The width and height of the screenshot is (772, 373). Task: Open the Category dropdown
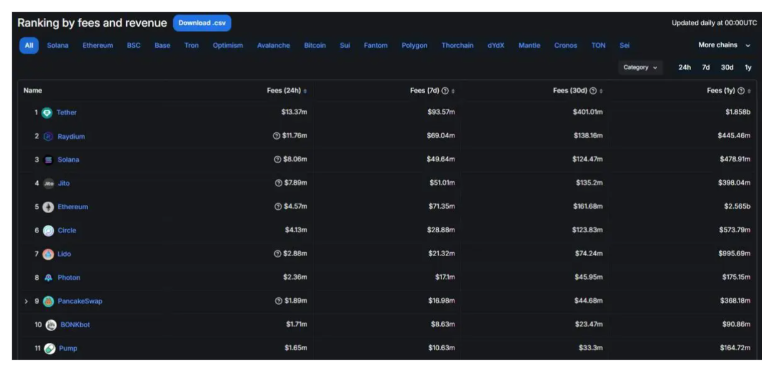click(x=640, y=67)
